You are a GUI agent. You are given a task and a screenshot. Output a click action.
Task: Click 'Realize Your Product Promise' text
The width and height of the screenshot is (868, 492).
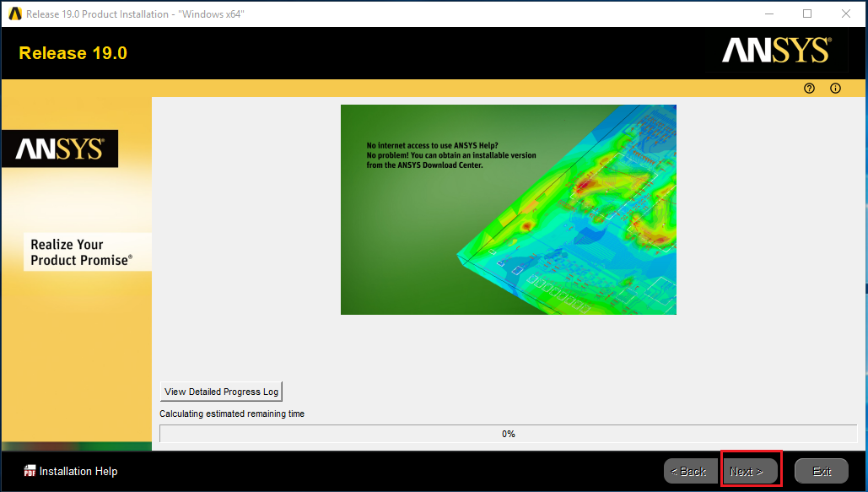[81, 252]
